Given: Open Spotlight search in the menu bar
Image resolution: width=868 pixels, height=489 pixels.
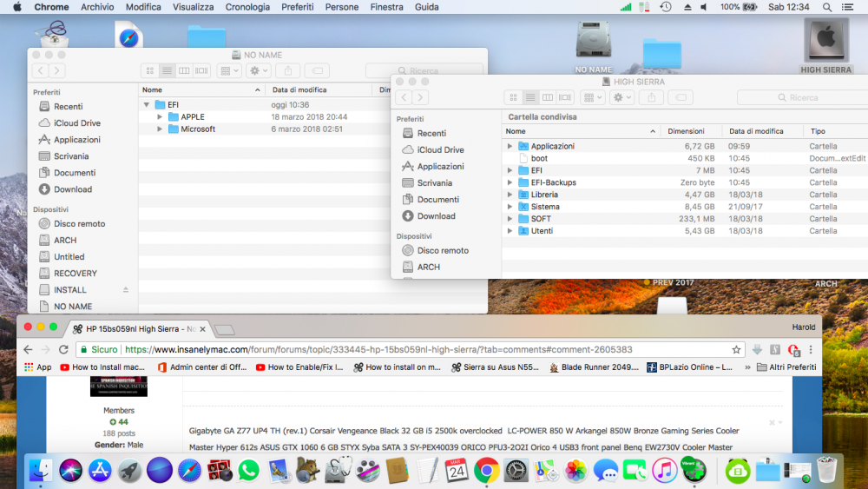Looking at the screenshot, I should click(827, 7).
